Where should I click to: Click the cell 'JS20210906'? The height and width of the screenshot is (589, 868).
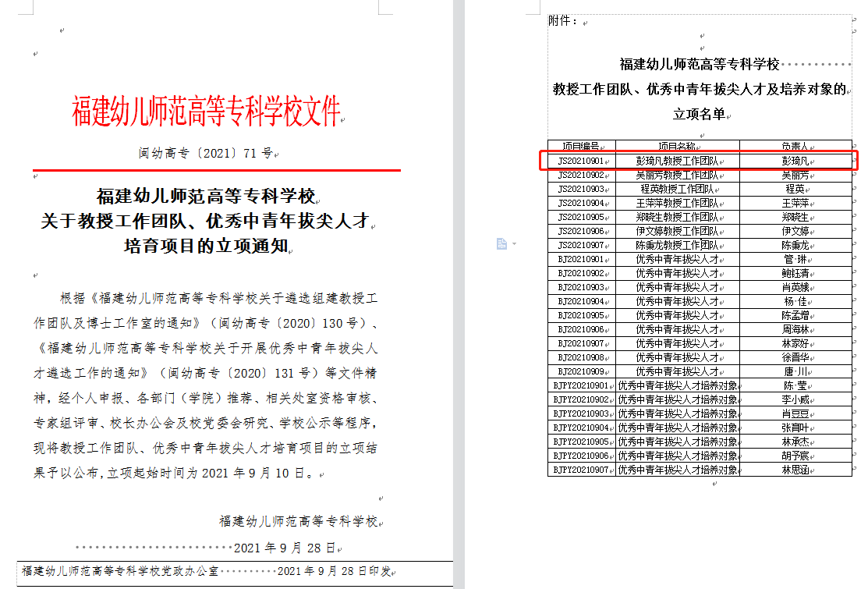pos(581,231)
